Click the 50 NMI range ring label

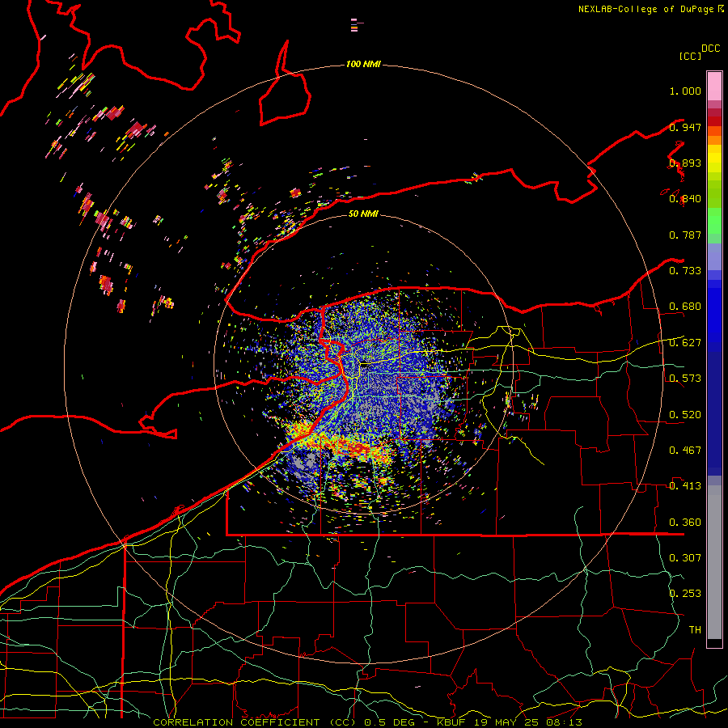tap(363, 214)
